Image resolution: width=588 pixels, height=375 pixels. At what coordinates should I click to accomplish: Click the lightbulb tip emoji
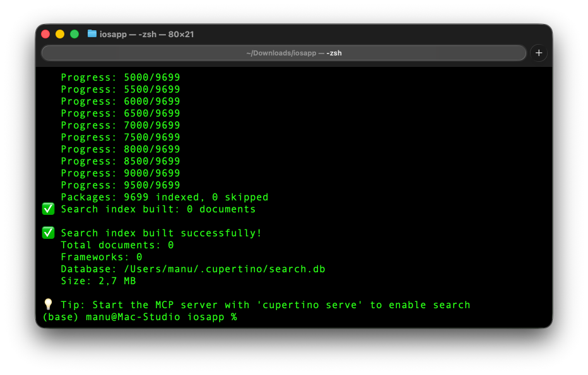tap(49, 305)
